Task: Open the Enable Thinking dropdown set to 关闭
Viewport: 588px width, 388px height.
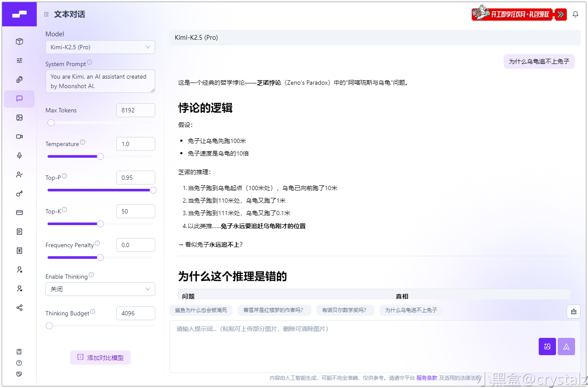Action: (x=100, y=289)
